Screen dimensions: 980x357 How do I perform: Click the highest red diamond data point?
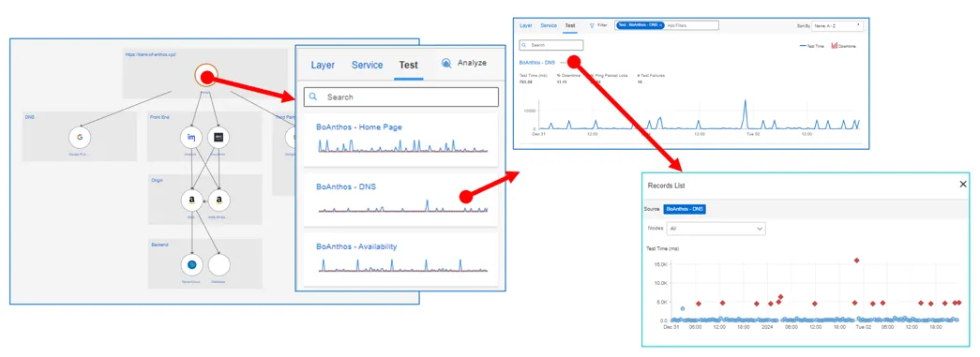(x=857, y=260)
